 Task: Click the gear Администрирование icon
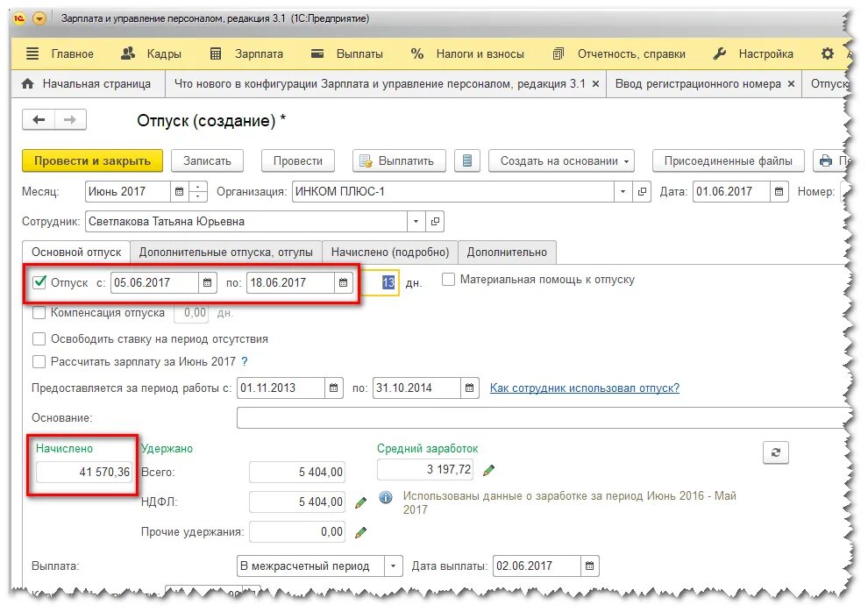827,53
